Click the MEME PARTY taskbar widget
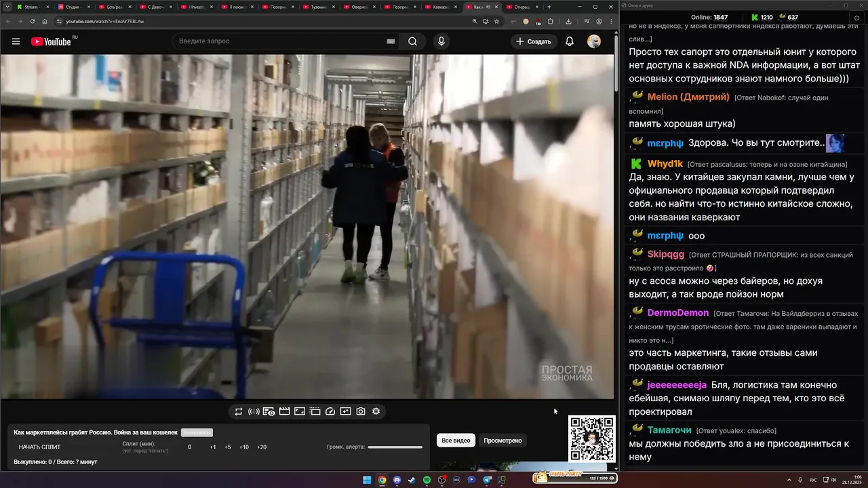The height and width of the screenshot is (488, 868). (575, 478)
